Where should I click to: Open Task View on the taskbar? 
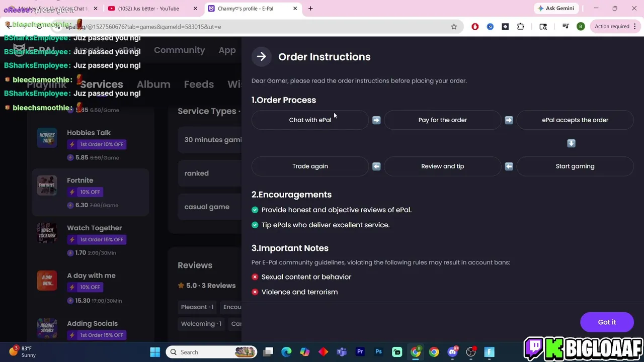(268, 352)
